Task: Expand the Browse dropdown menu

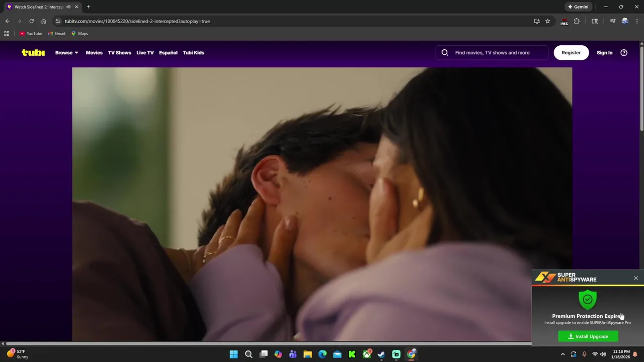Action: pyautogui.click(x=66, y=53)
